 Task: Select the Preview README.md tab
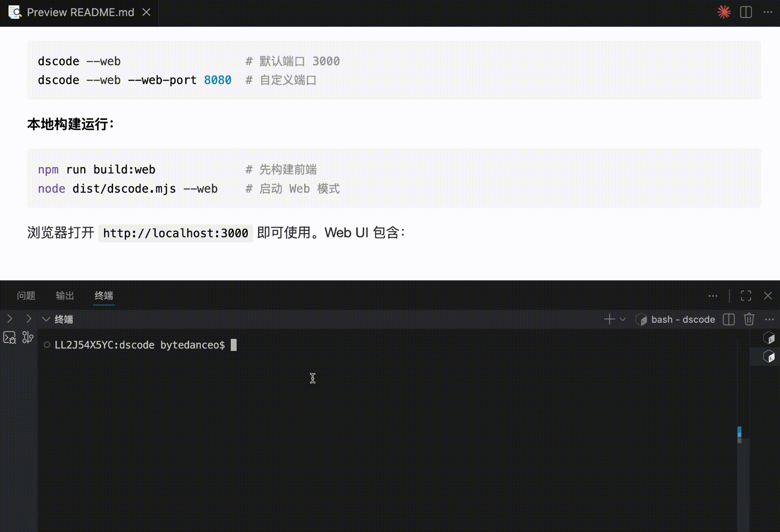point(80,13)
